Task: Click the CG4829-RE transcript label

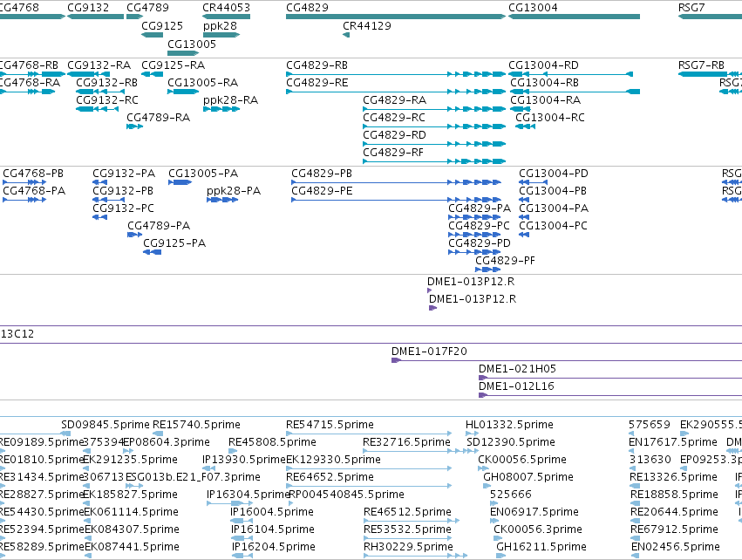Action: [x=317, y=83]
